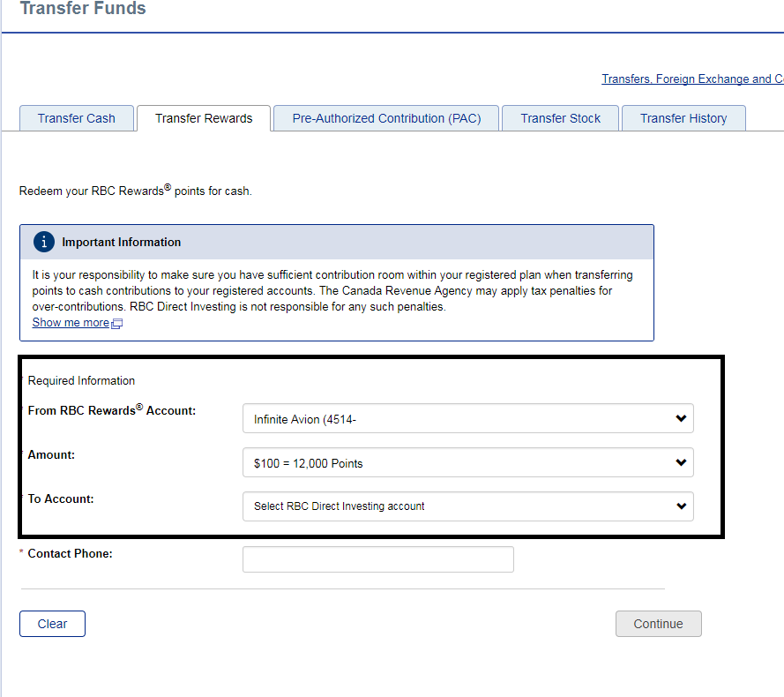Click the Amount field label

(51, 455)
